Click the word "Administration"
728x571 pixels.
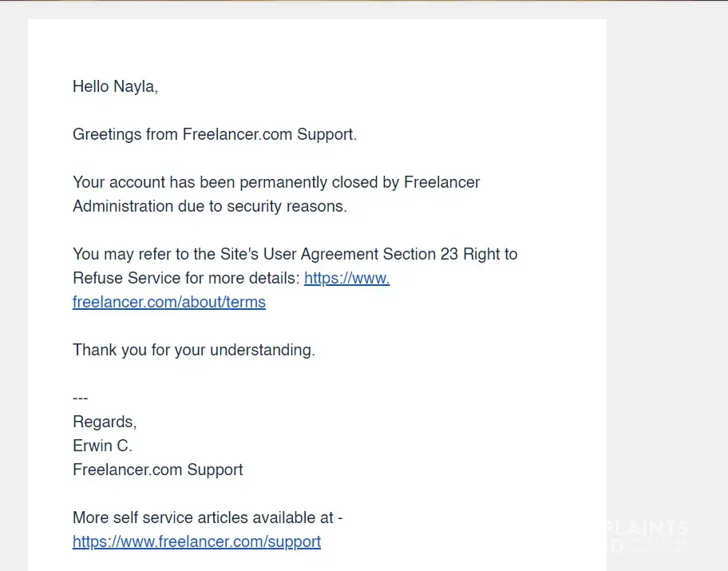pyautogui.click(x=121, y=206)
